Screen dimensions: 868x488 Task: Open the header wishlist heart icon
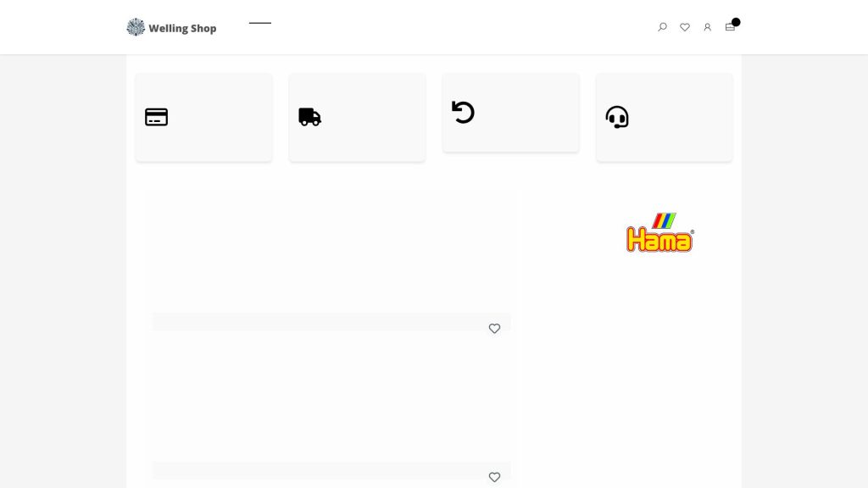click(685, 27)
